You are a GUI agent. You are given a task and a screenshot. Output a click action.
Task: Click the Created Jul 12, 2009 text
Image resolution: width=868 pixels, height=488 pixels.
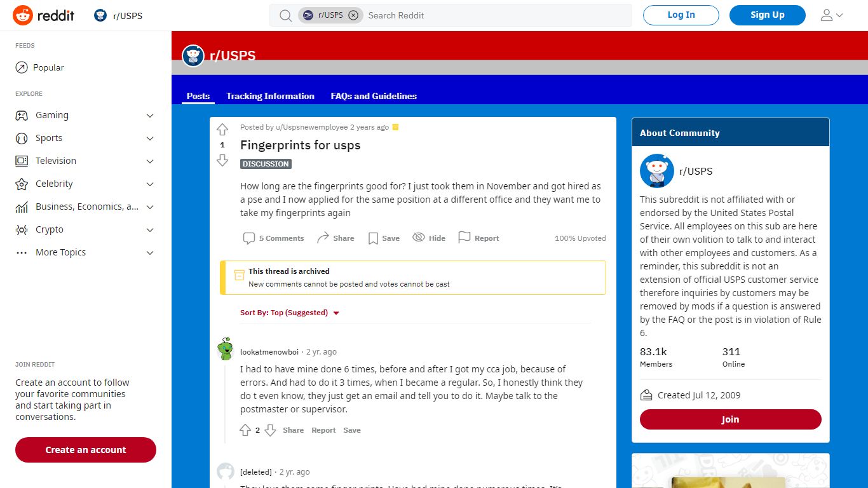(x=699, y=395)
